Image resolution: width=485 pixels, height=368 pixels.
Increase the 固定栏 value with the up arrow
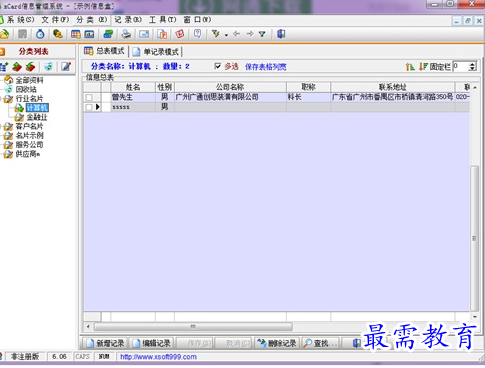click(x=472, y=64)
